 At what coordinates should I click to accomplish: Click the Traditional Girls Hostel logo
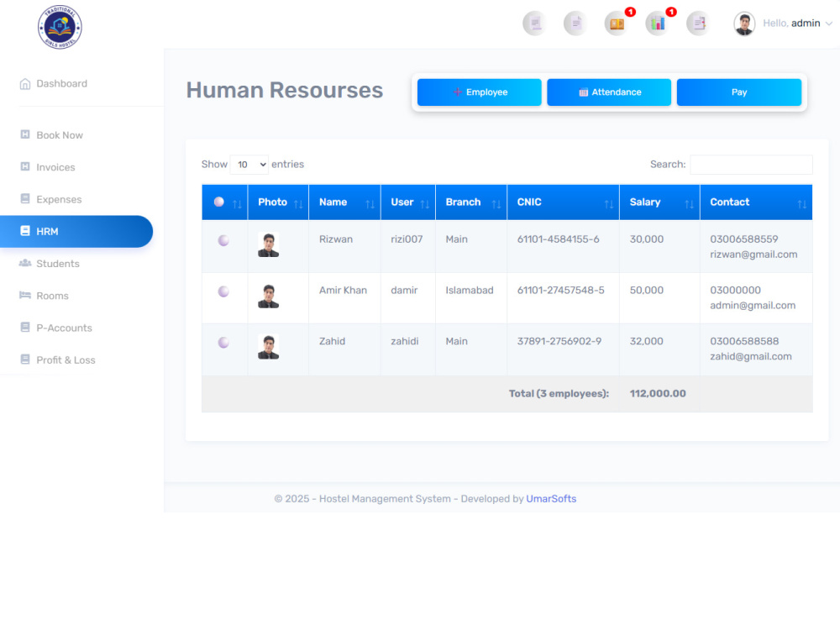click(x=60, y=27)
